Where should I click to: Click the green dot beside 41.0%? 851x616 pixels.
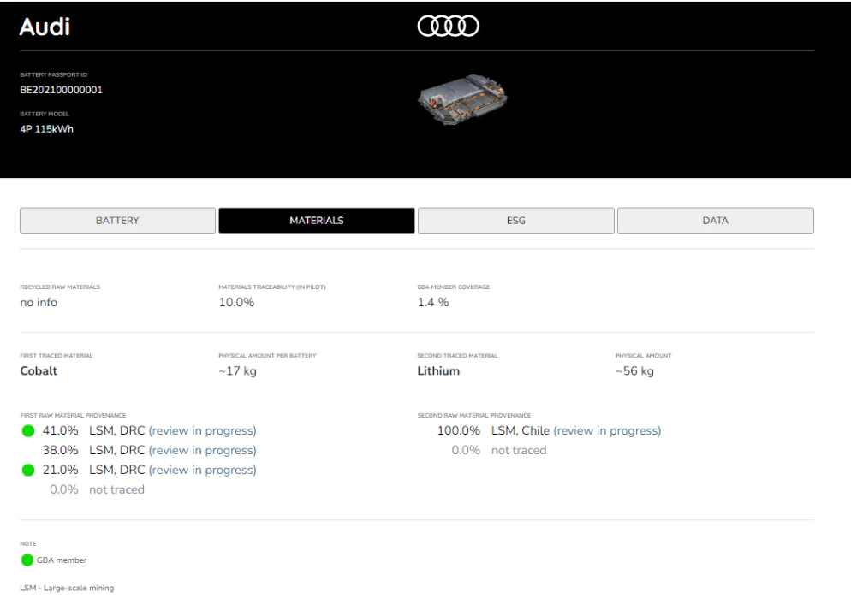click(28, 431)
